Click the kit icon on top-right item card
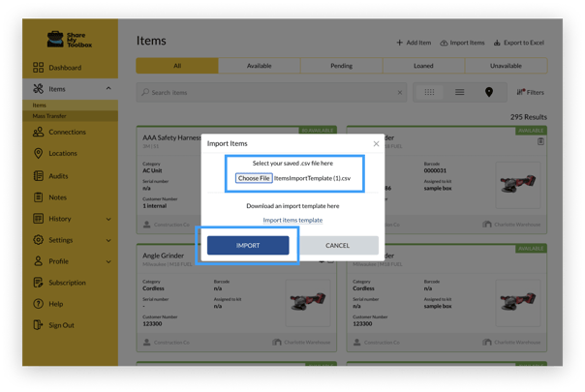The height and width of the screenshot is (392, 585). tap(540, 141)
